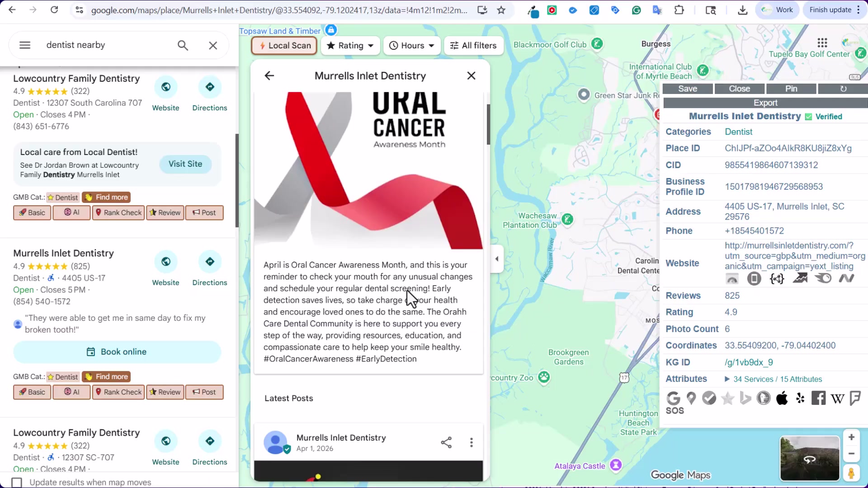Click the Yelp icon in listing row
Viewport: 868px width, 488px height.
pos(800,398)
